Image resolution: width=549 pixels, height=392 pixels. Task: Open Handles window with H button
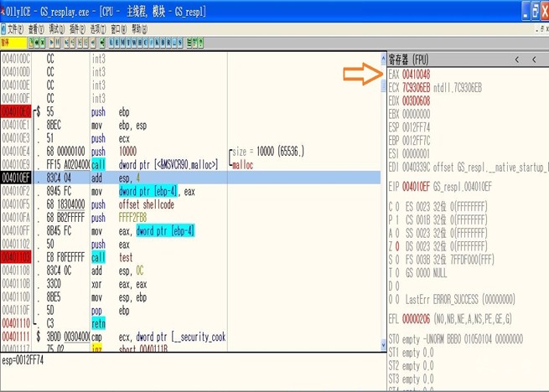tap(140, 43)
